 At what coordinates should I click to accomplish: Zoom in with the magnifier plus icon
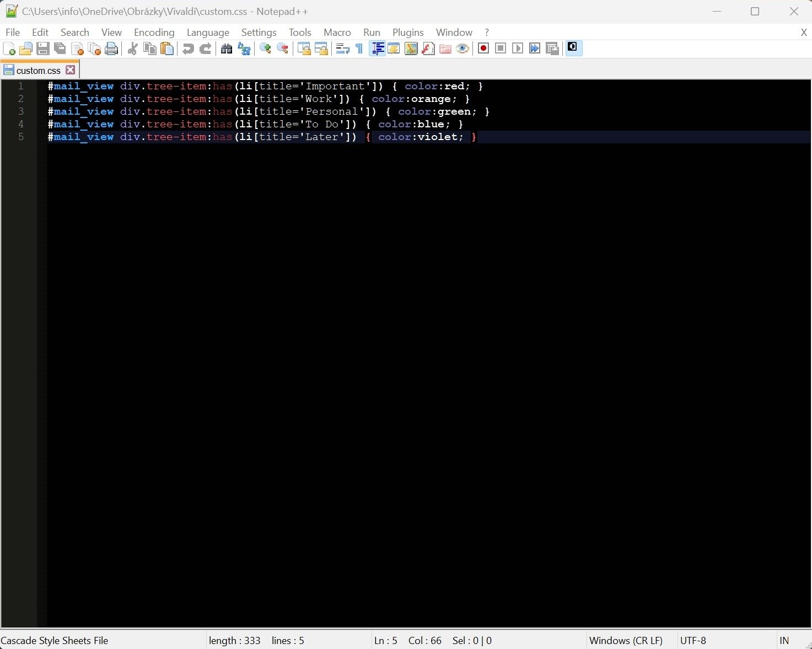point(265,49)
